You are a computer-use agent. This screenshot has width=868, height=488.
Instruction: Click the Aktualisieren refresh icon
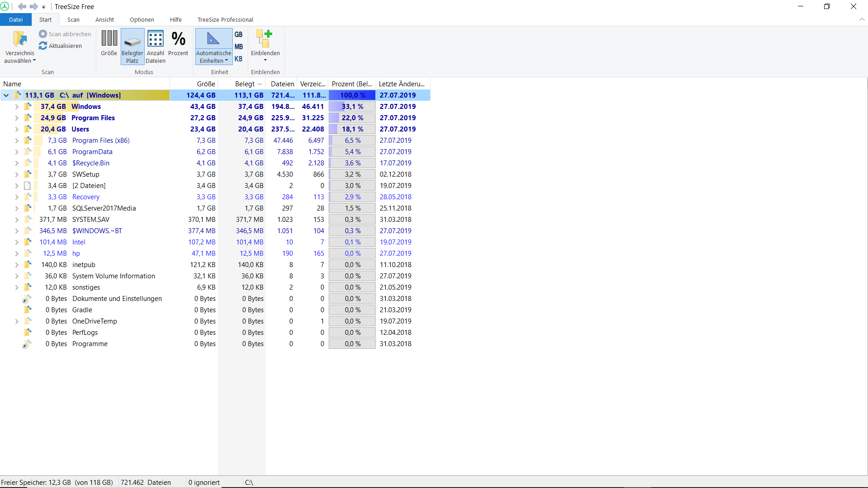pyautogui.click(x=43, y=46)
